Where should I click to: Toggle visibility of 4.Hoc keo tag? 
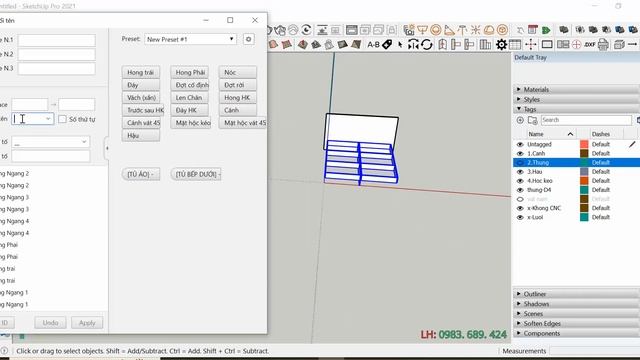(x=520, y=181)
